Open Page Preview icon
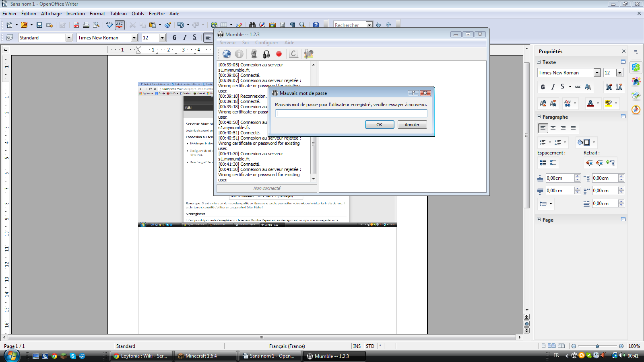Screen dimensions: 644x362 tap(96, 25)
